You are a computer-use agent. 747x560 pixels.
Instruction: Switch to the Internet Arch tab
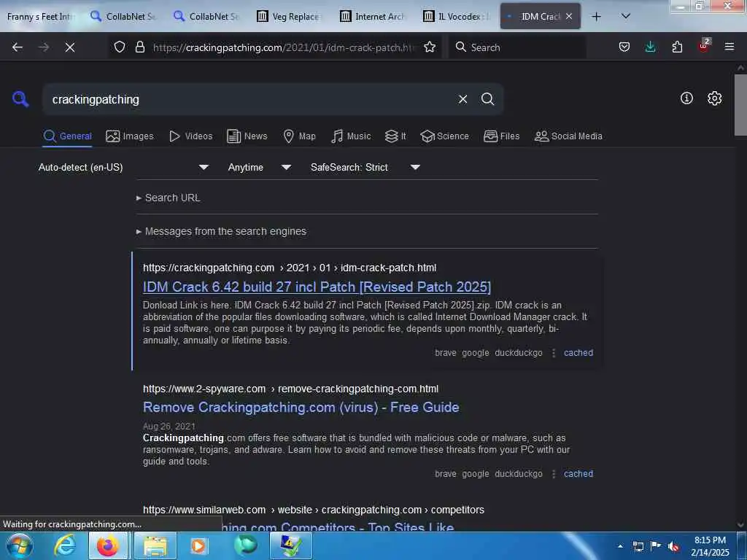tap(373, 17)
